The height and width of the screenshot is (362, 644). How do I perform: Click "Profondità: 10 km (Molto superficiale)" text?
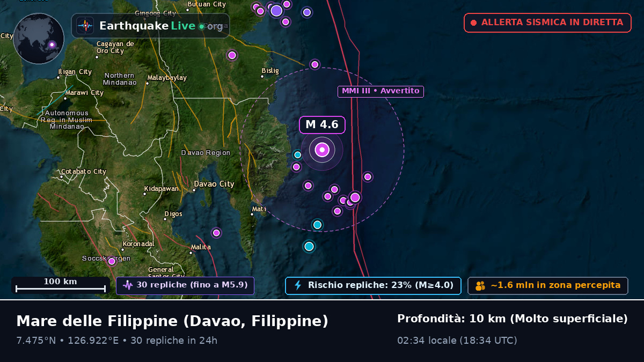(513, 319)
